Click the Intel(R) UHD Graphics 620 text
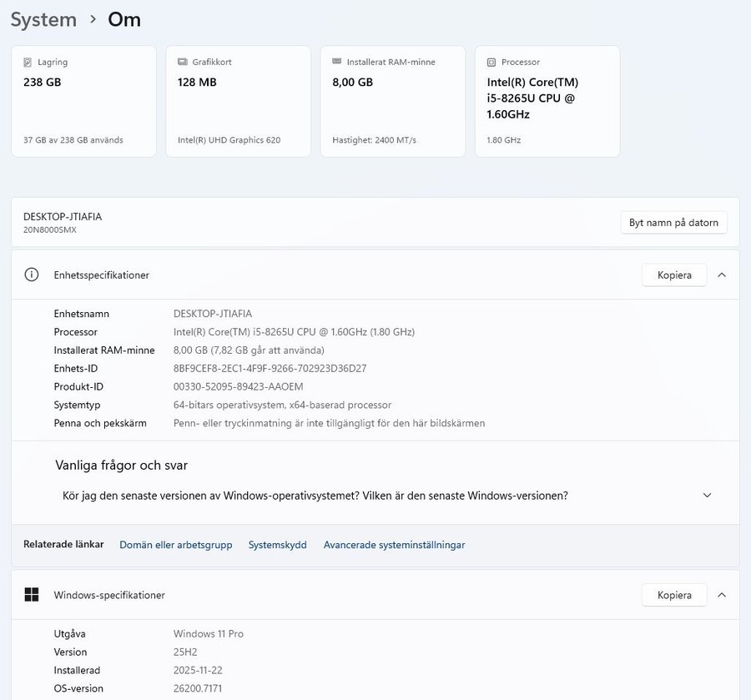751x700 pixels. pyautogui.click(x=229, y=140)
